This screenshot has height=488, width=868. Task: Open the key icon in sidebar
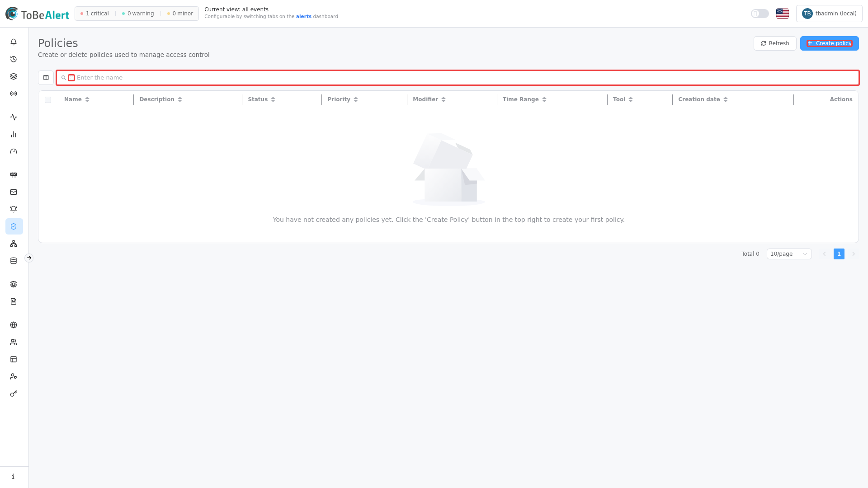[x=14, y=394]
